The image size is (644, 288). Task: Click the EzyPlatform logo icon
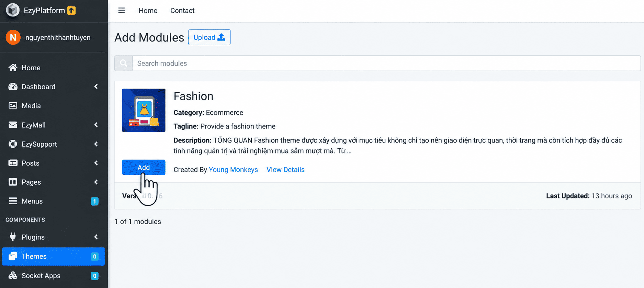(13, 10)
